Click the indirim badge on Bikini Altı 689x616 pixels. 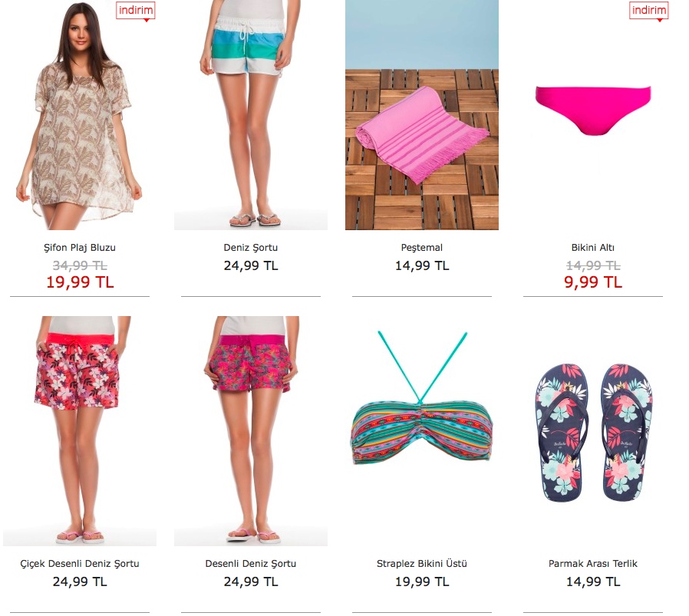(x=648, y=11)
